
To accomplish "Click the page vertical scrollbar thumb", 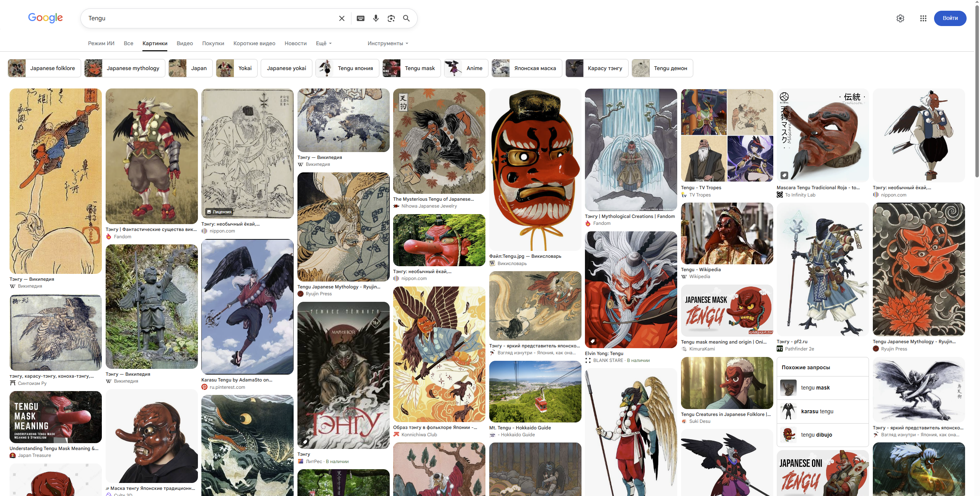I will [977, 91].
